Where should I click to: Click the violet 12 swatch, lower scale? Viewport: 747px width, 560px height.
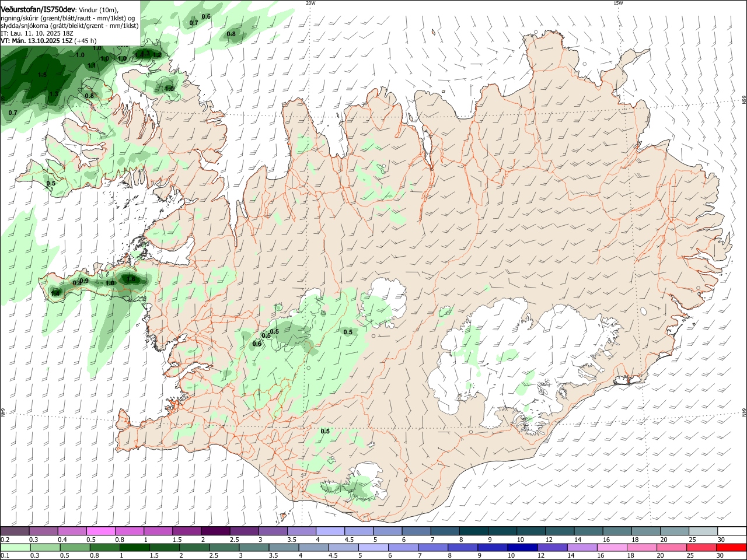click(x=553, y=547)
